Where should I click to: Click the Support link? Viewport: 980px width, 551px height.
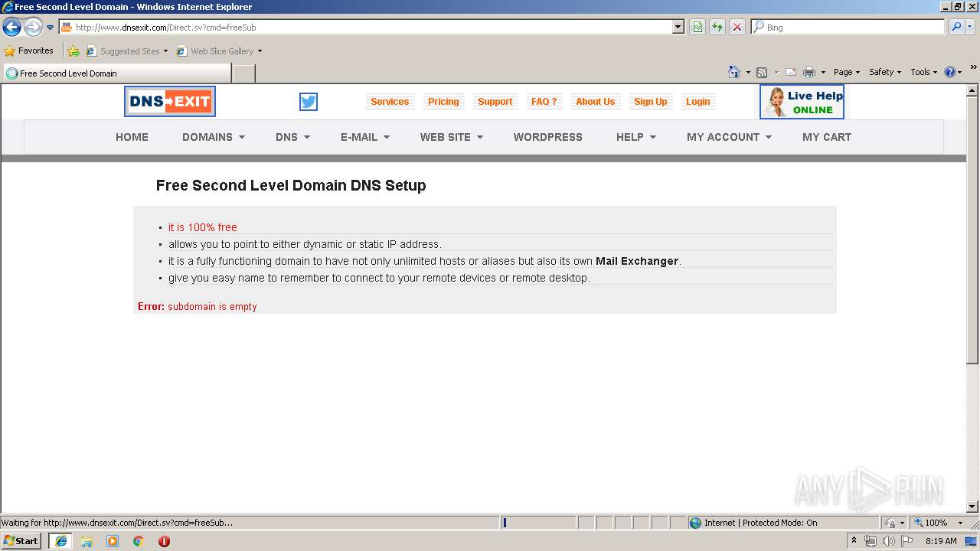[495, 102]
